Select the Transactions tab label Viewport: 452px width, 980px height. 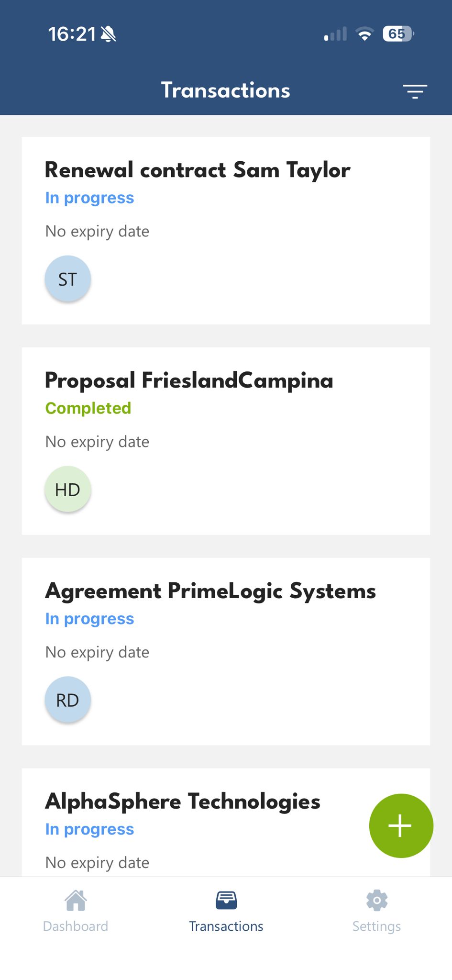click(226, 925)
